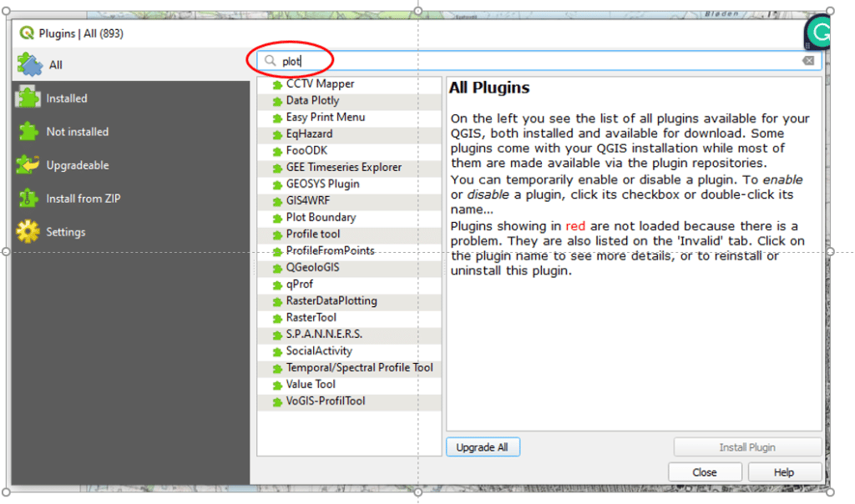
Task: Click the QGIS logo in title bar
Action: pos(26,33)
